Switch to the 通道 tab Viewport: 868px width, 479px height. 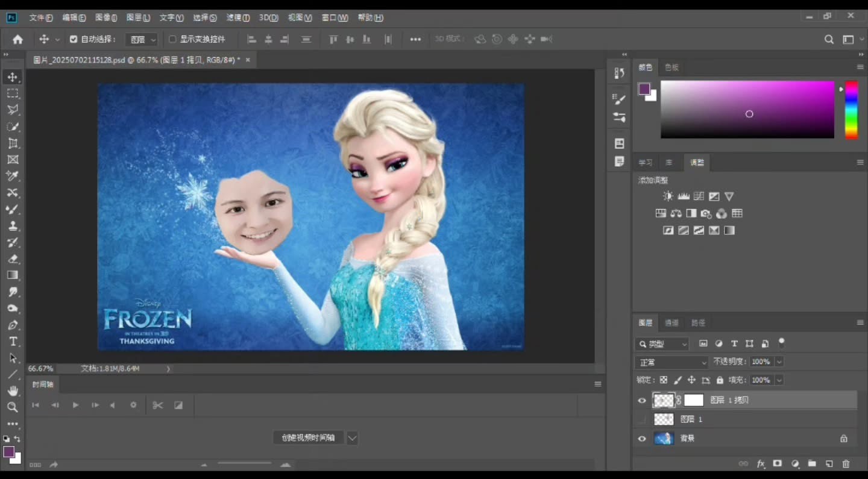click(x=671, y=323)
